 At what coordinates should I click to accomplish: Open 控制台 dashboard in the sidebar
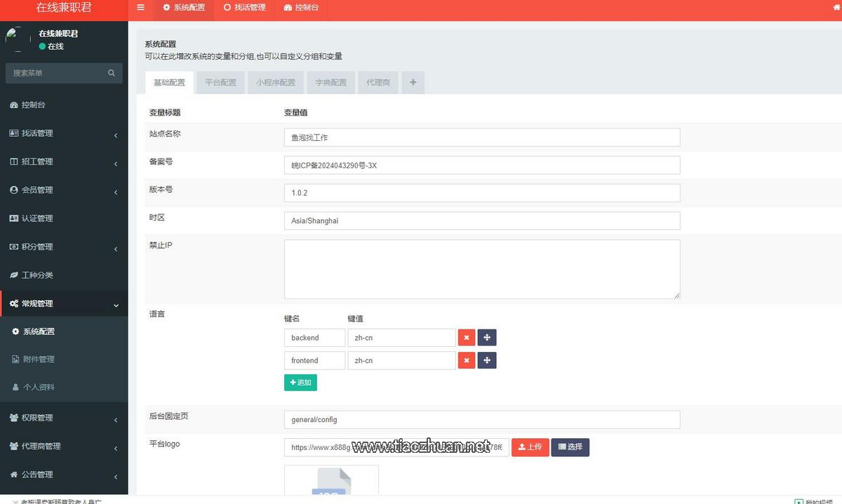click(34, 105)
